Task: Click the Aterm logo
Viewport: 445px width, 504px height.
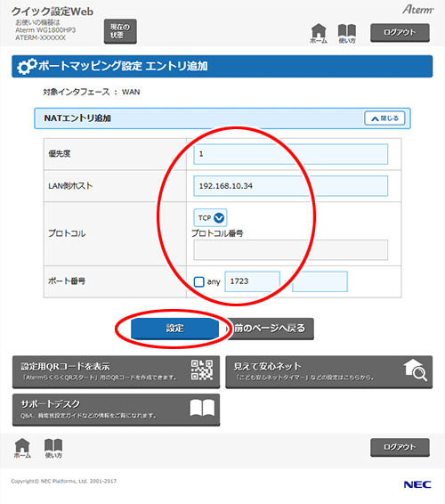Action: click(418, 9)
